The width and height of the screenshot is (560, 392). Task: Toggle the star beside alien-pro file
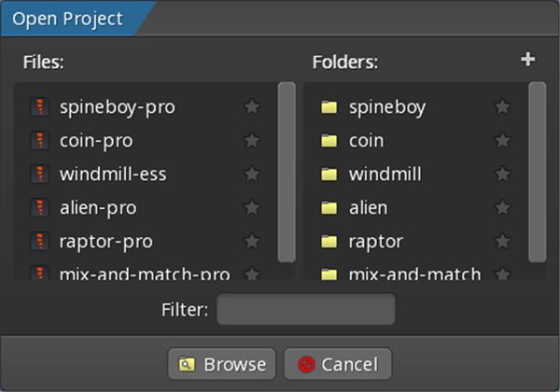tap(251, 208)
